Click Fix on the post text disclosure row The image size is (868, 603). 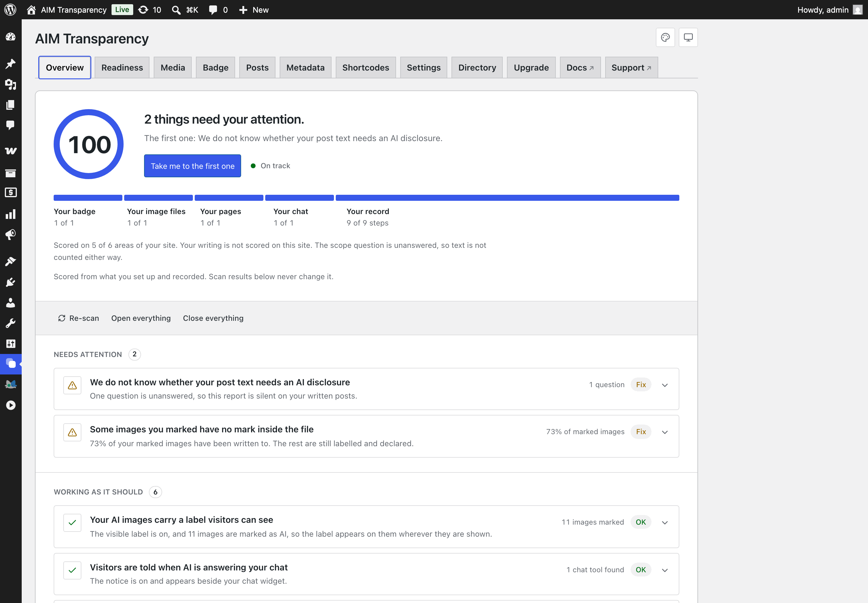point(641,385)
